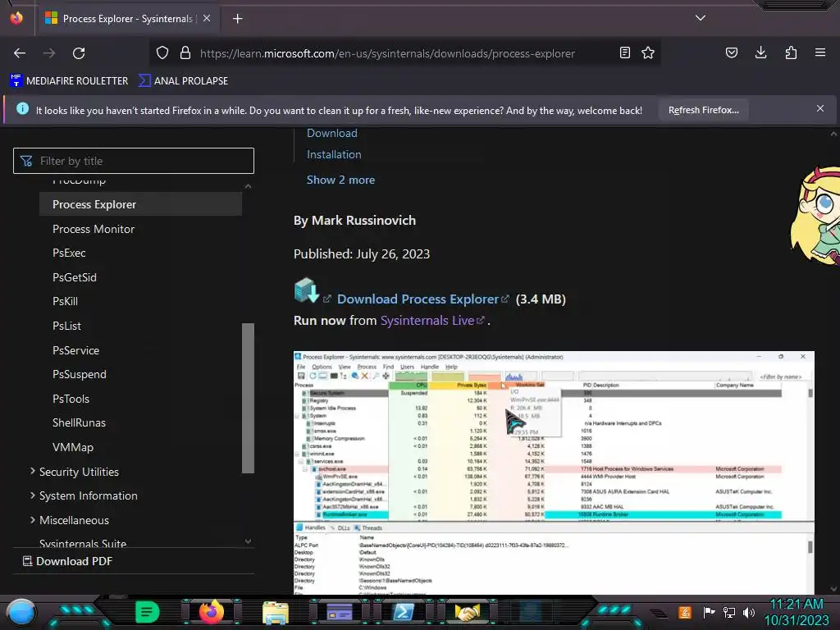This screenshot has height=630, width=840.
Task: Open the Start orb on taskbar
Action: 21,612
